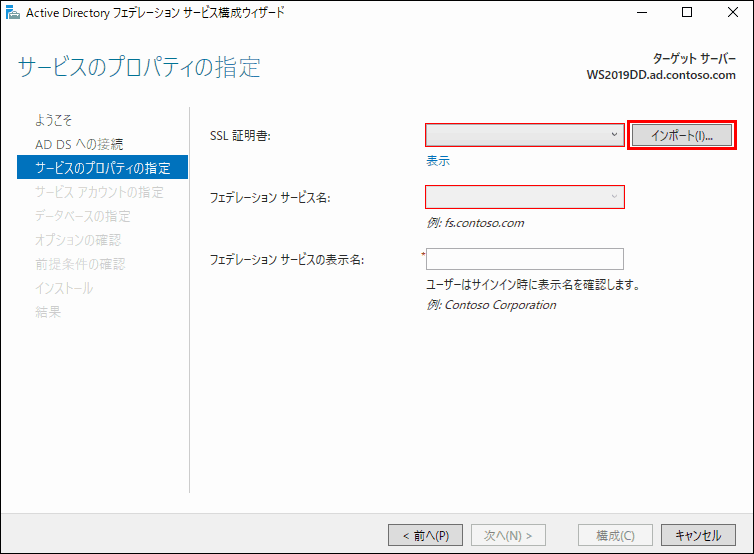Image resolution: width=754 pixels, height=554 pixels.
Task: Click the AD FS wizard title bar icon
Action: click(13, 13)
